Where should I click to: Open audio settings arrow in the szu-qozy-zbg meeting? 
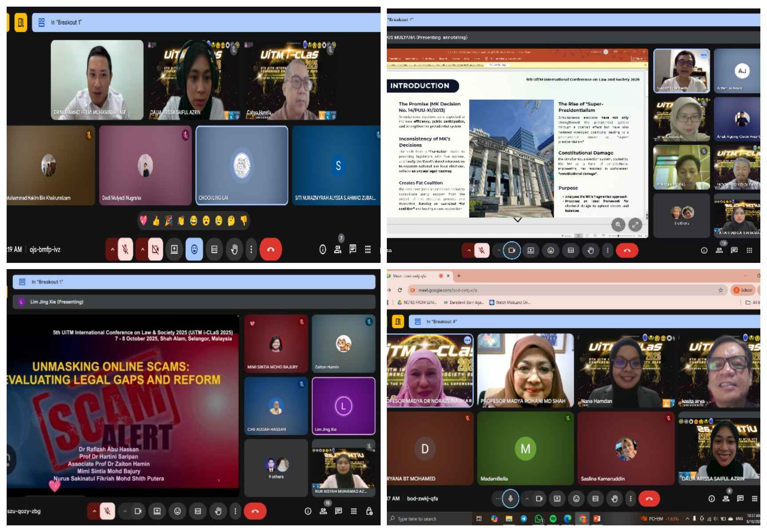[x=94, y=511]
